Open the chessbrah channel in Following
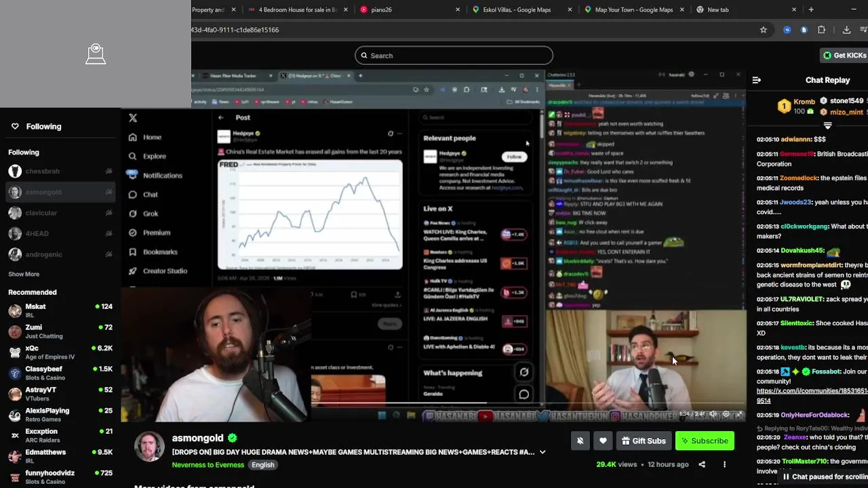The width and height of the screenshot is (868, 488). 60,171
